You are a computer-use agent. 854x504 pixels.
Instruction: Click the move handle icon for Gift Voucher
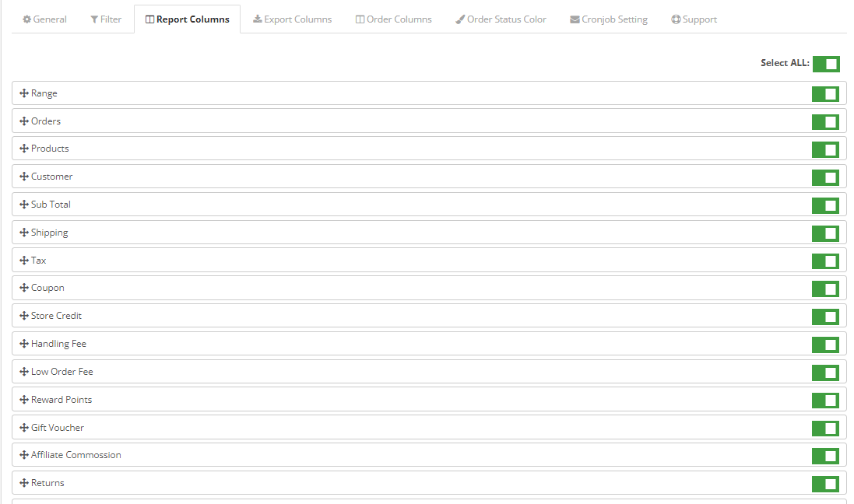click(24, 427)
